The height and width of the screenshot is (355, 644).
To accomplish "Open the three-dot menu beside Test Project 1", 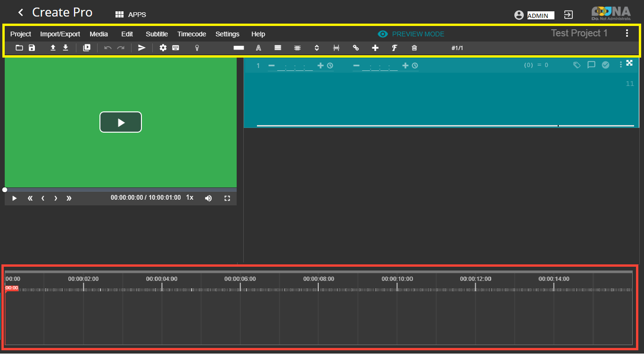I will click(627, 33).
